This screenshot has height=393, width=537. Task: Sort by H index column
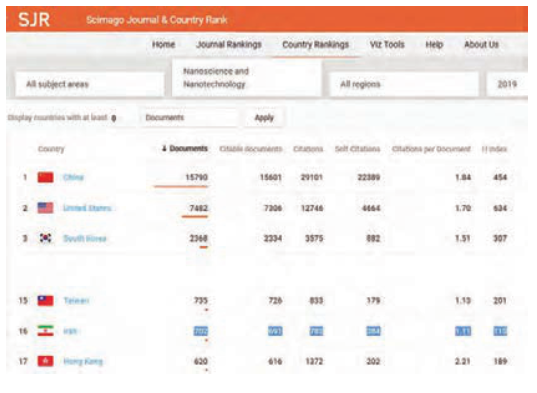(494, 149)
